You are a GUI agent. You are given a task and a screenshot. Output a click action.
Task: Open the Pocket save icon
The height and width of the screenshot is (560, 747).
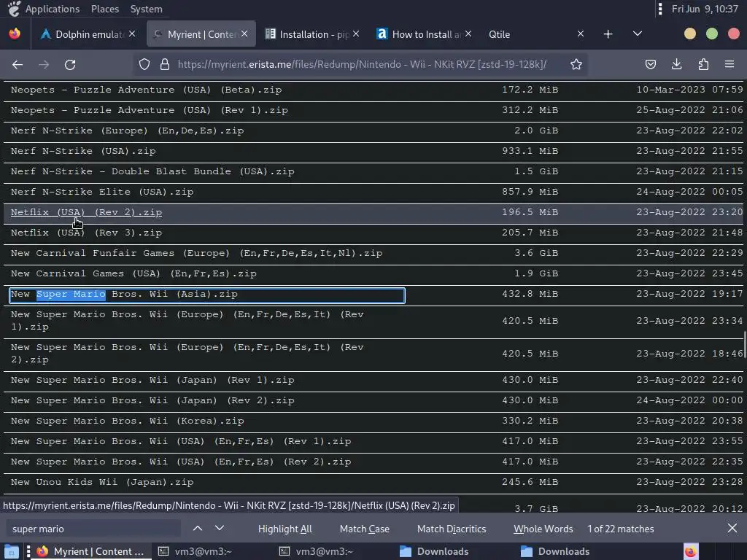[x=650, y=64]
